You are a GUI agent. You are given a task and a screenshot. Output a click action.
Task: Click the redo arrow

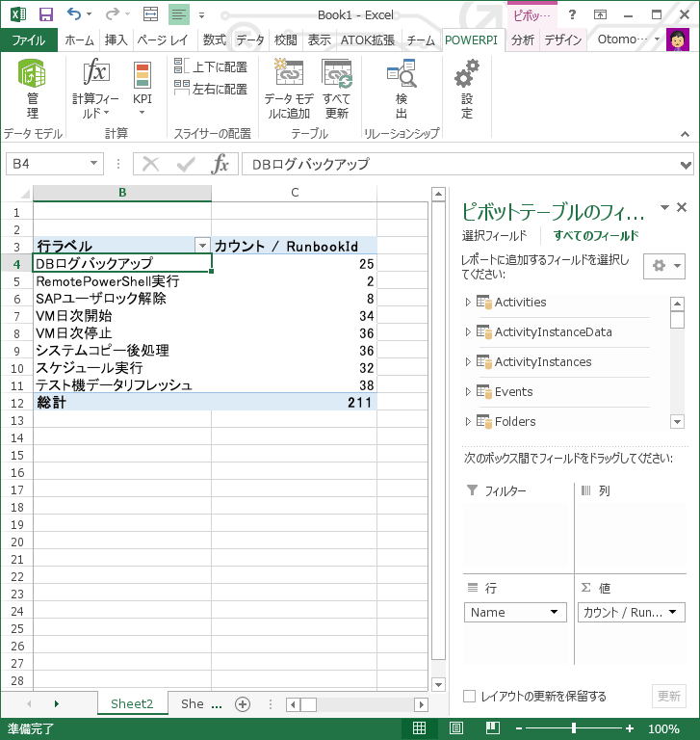tap(113, 14)
